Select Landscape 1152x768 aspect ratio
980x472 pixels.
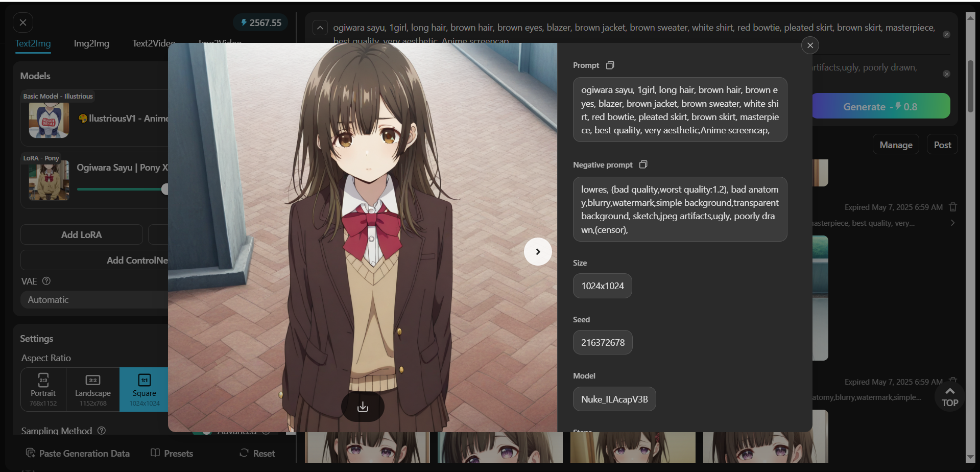[93, 390]
